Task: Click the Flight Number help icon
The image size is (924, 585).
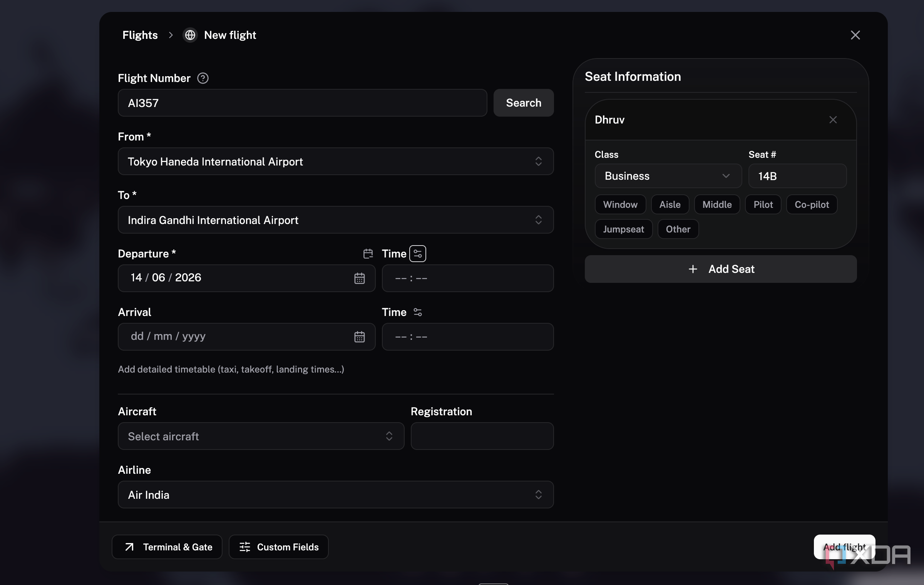Action: (x=203, y=78)
